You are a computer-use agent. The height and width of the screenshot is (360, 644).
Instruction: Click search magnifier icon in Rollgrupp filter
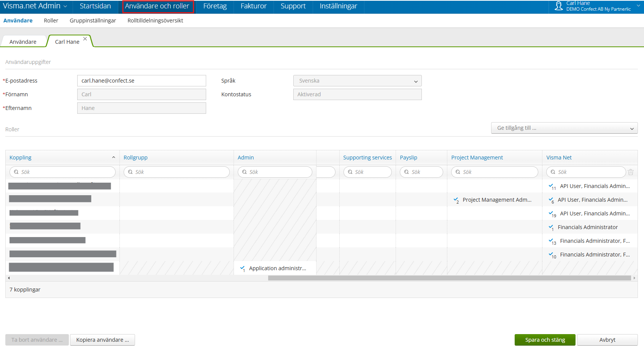pos(130,172)
